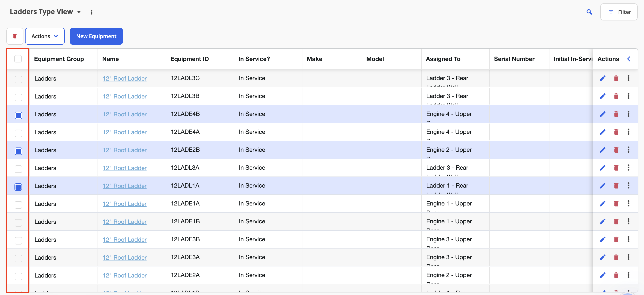Toggle the select-all checkbox in table header
Viewport: 644px width, 295px height.
pyautogui.click(x=18, y=59)
